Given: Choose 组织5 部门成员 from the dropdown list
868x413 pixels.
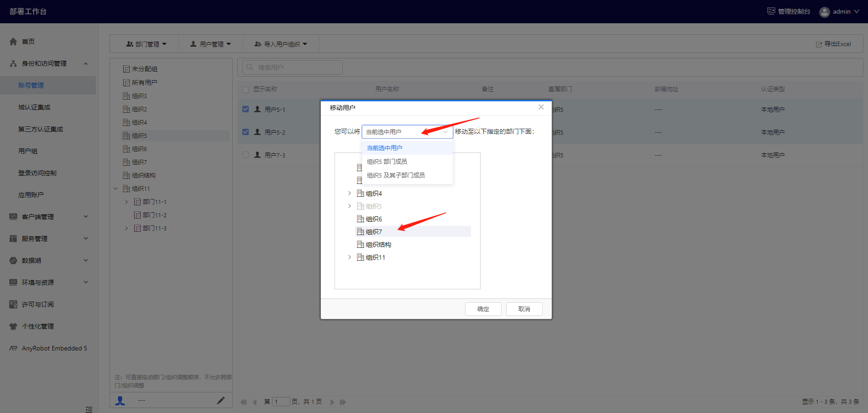Looking at the screenshot, I should point(408,162).
